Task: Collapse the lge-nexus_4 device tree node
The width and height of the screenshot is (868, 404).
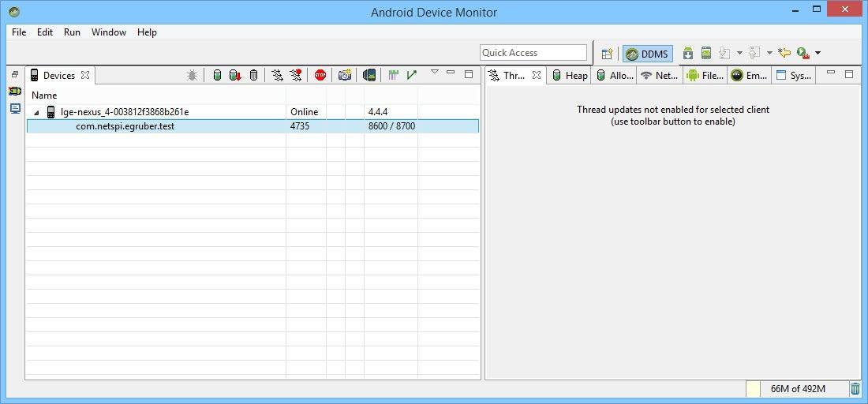Action: coord(36,112)
